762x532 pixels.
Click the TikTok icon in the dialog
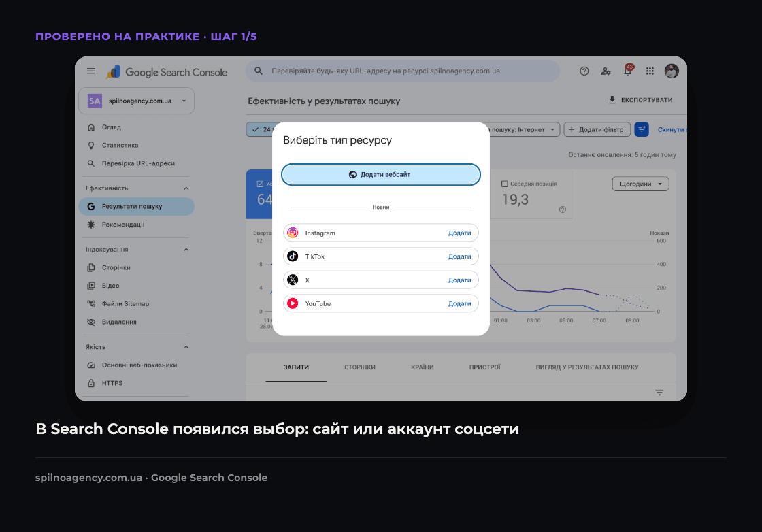tap(293, 256)
